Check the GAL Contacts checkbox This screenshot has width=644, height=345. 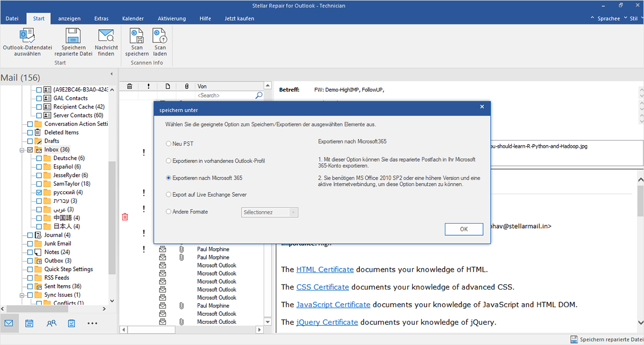(x=39, y=98)
